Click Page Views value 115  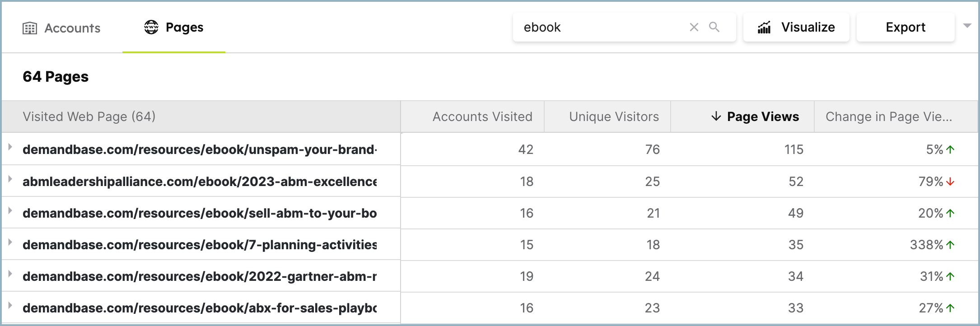(794, 149)
